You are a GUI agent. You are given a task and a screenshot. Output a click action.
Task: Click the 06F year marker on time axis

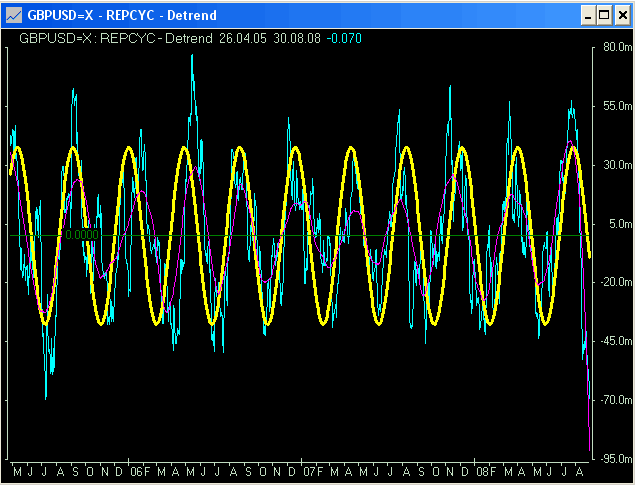click(140, 472)
